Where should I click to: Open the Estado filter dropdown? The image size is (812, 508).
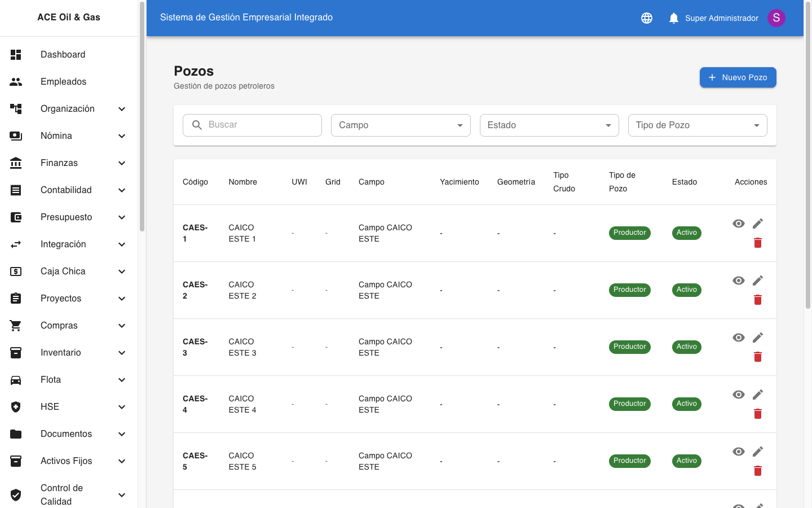pos(549,125)
